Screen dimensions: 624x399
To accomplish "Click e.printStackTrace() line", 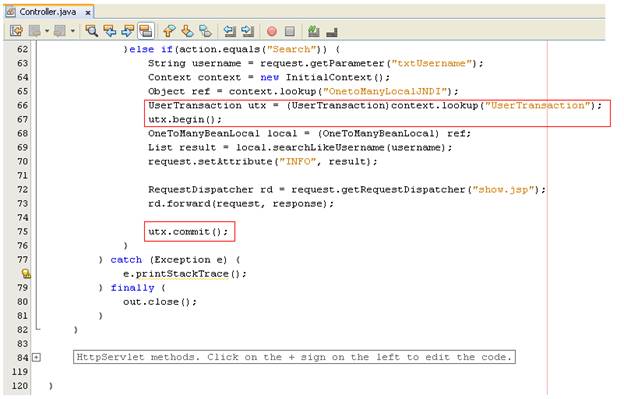I will (185, 274).
